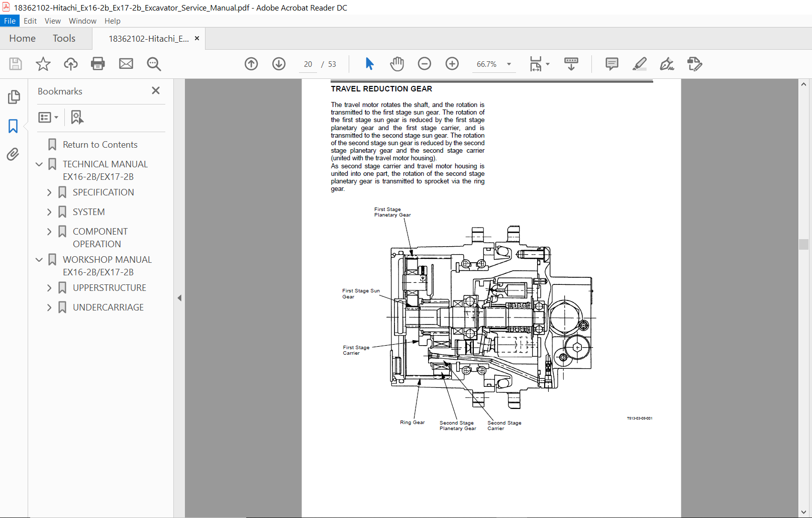Click the vertical scrollbar thumb
The image size is (812, 518).
click(x=803, y=245)
